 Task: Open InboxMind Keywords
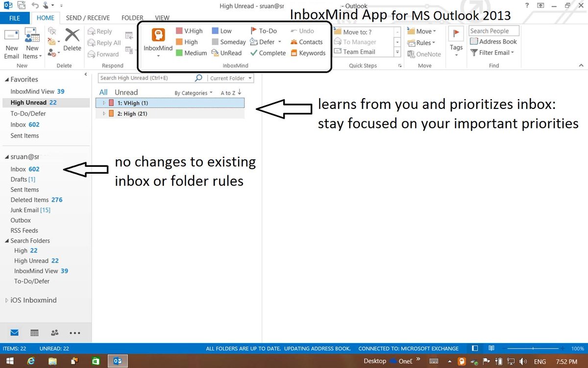point(308,53)
